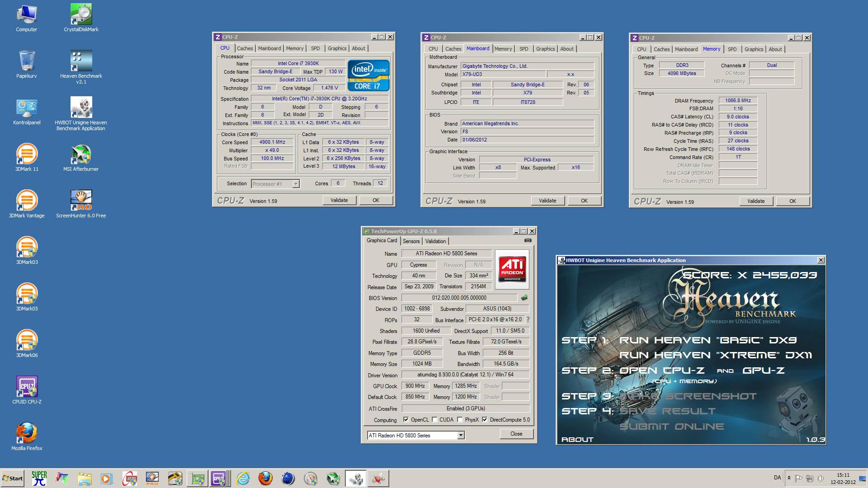
Task: Open the CPUID CPU-Z desktop shortcut
Action: coord(27,390)
